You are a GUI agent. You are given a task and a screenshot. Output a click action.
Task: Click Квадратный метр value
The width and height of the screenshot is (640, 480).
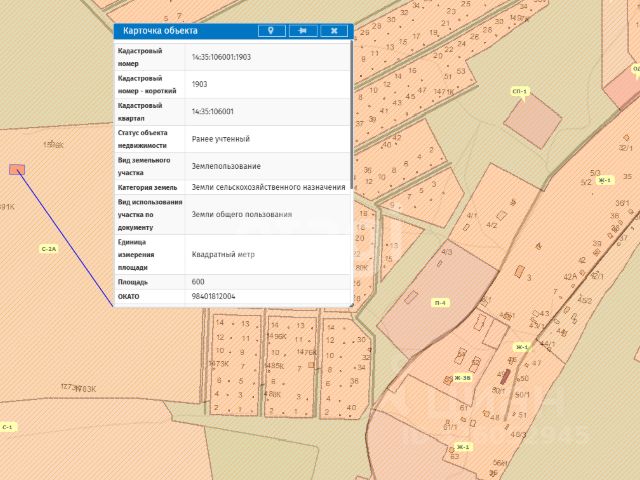[x=223, y=254]
